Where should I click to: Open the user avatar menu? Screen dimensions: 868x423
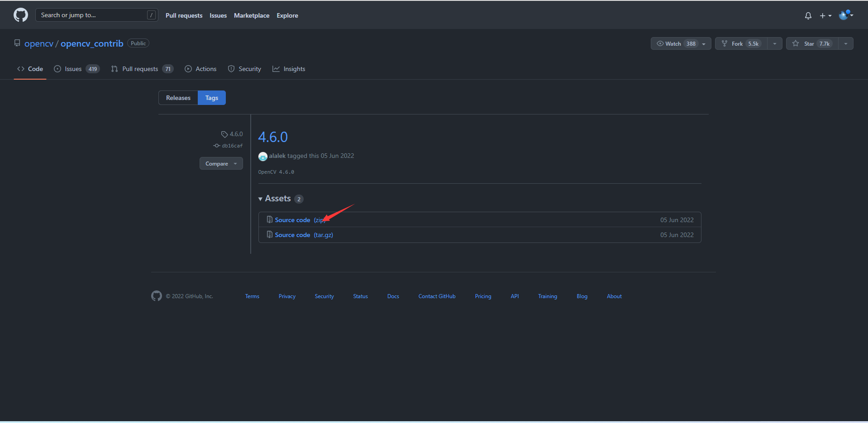[846, 15]
